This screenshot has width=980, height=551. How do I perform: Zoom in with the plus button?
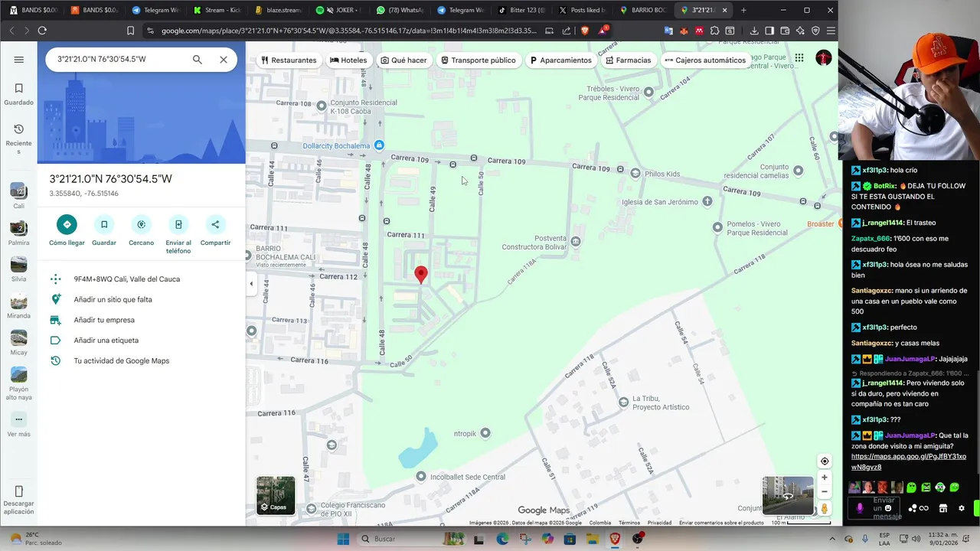[825, 478]
